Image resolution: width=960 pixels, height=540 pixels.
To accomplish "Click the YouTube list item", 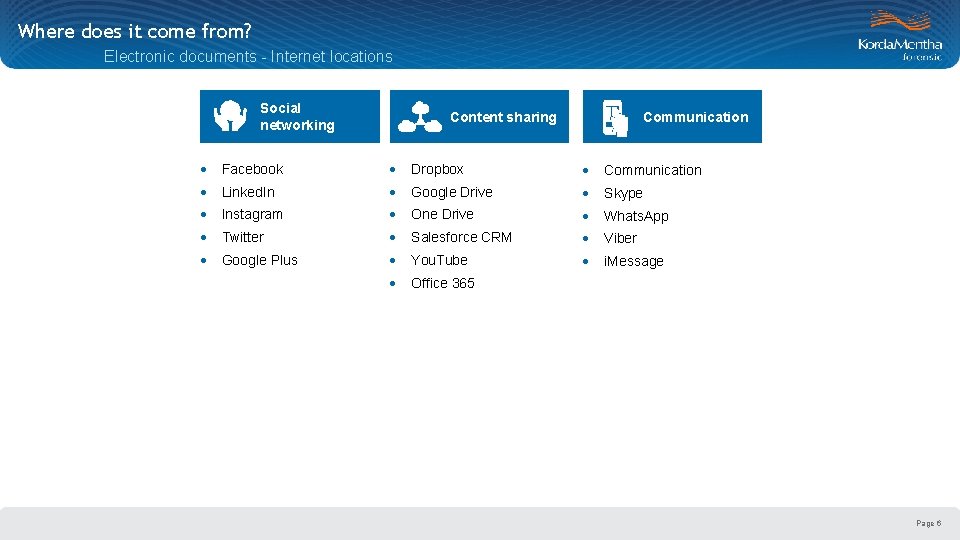I will point(439,260).
